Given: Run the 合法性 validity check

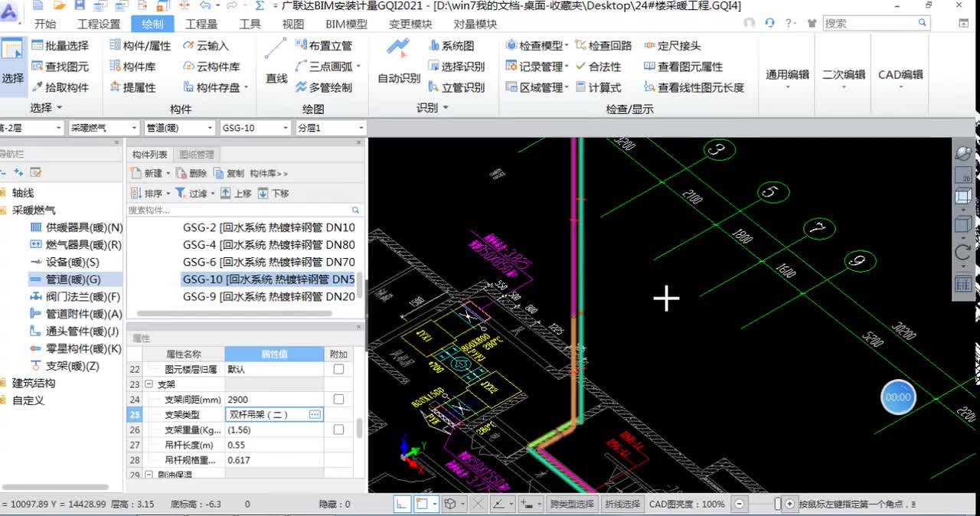Looking at the screenshot, I should click(598, 67).
